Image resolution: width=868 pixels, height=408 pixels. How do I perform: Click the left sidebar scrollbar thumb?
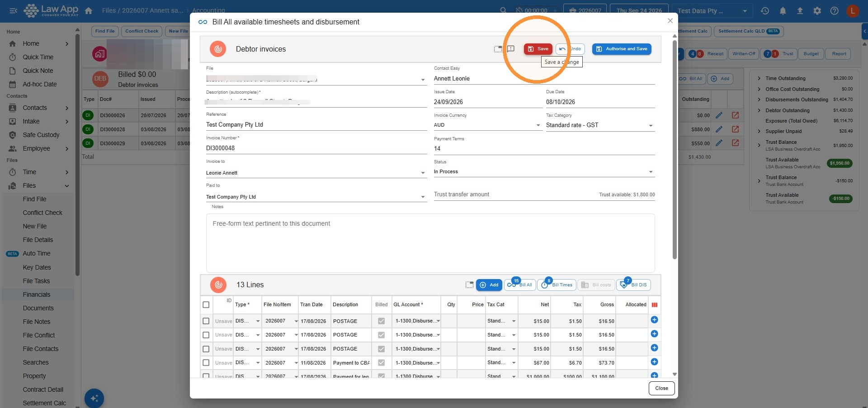[x=77, y=154]
